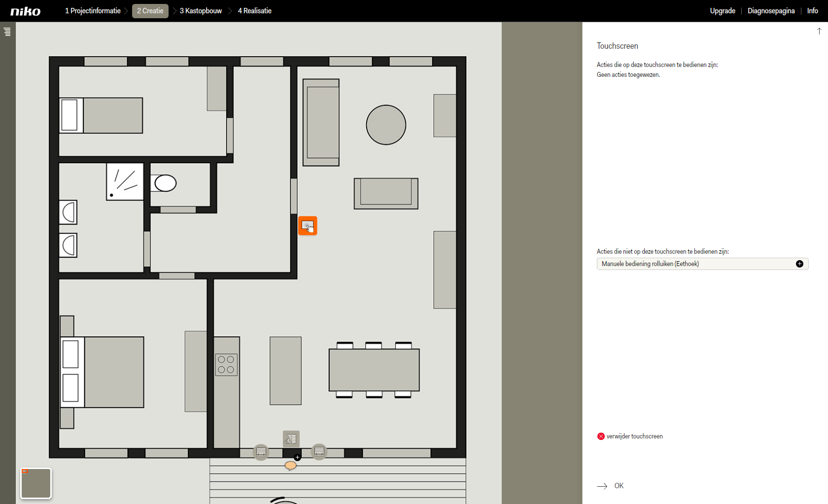This screenshot has height=504, width=828.
Task: Click the red verwijder touchscreen X icon
Action: point(601,437)
